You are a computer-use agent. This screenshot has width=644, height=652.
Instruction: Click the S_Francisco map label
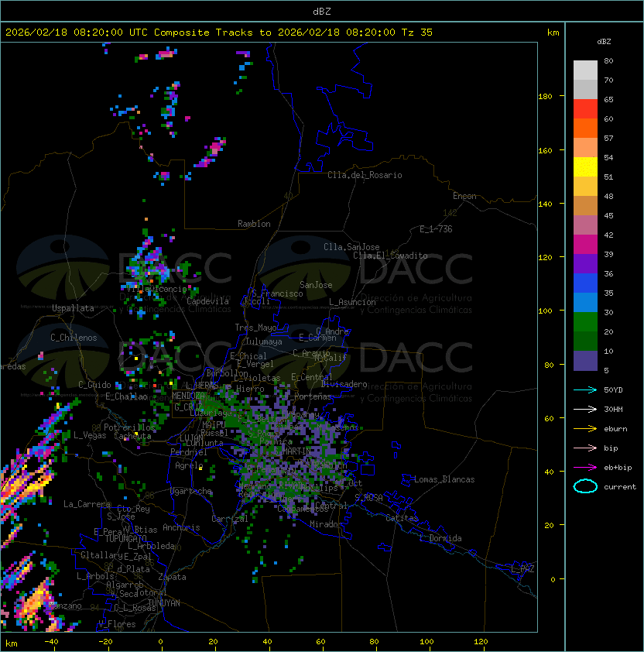point(277,293)
